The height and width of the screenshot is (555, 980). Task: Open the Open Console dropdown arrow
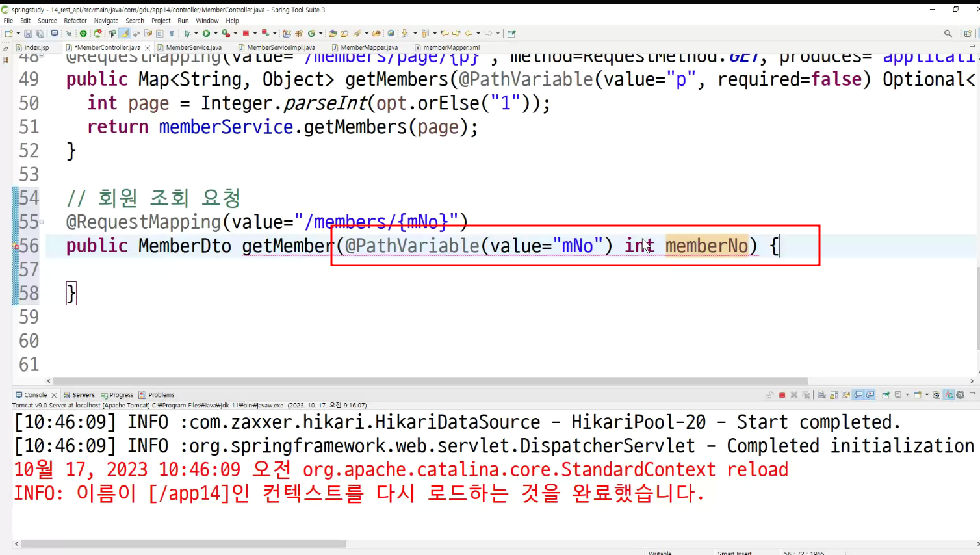[x=927, y=395]
